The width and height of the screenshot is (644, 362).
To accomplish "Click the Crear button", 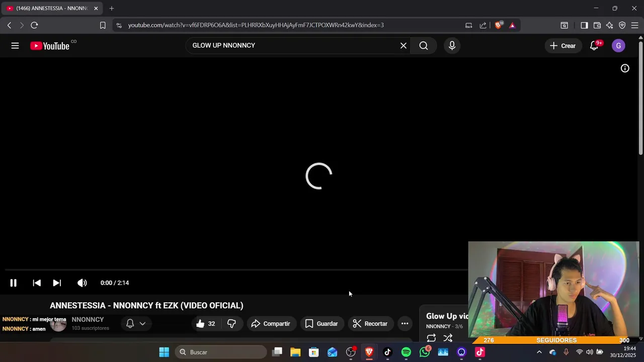I will [562, 46].
